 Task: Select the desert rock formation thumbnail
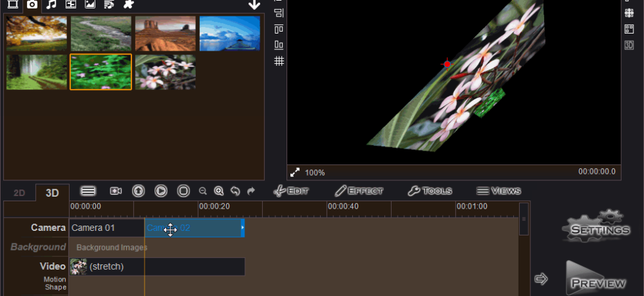point(166,34)
